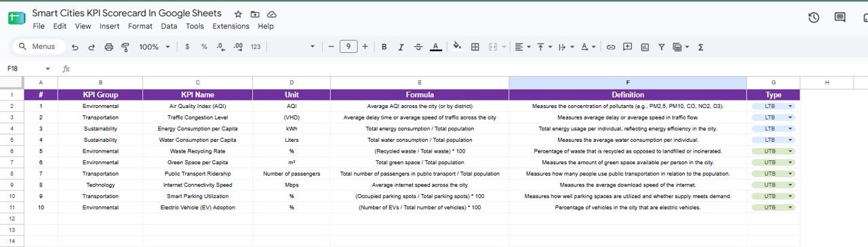Screen dimensions: 868x247
Task: Select column F header
Action: [x=627, y=83]
